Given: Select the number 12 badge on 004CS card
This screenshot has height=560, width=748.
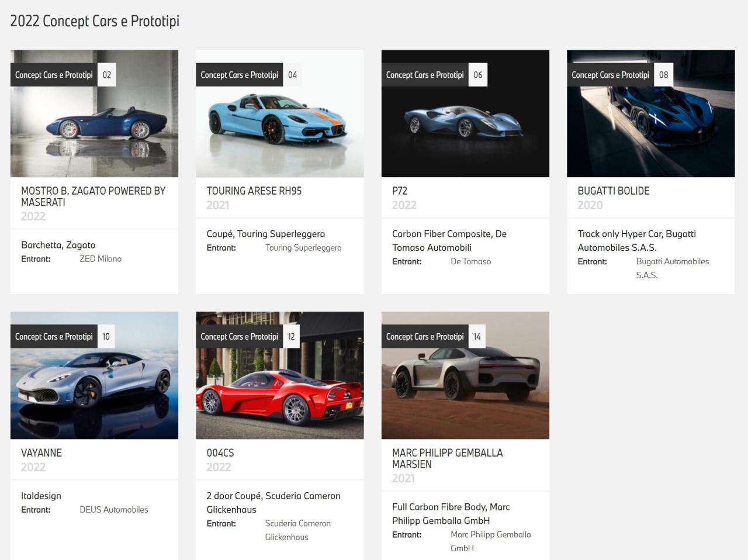Looking at the screenshot, I should tap(291, 337).
